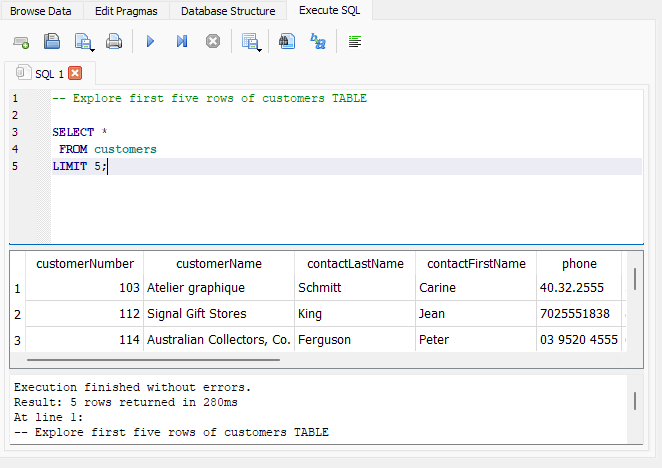Image resolution: width=662 pixels, height=468 pixels.
Task: Stop execution button in toolbar
Action: coord(212,42)
